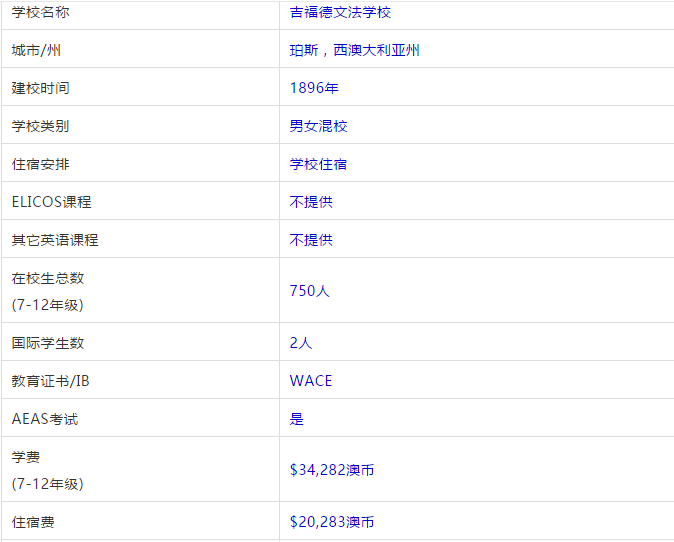Click 不提供 in the 其它英语课程 row
674x542 pixels.
311,240
